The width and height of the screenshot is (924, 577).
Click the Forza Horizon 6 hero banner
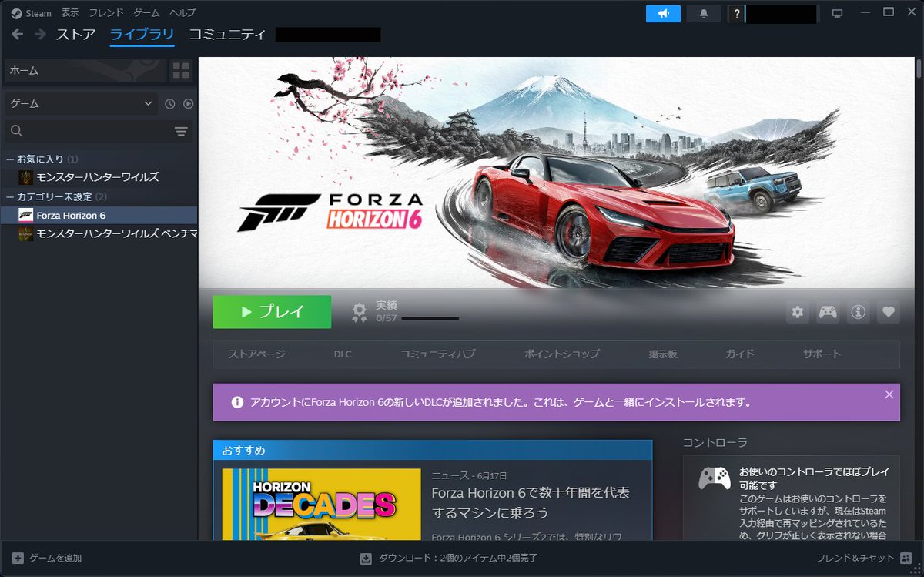[556, 173]
